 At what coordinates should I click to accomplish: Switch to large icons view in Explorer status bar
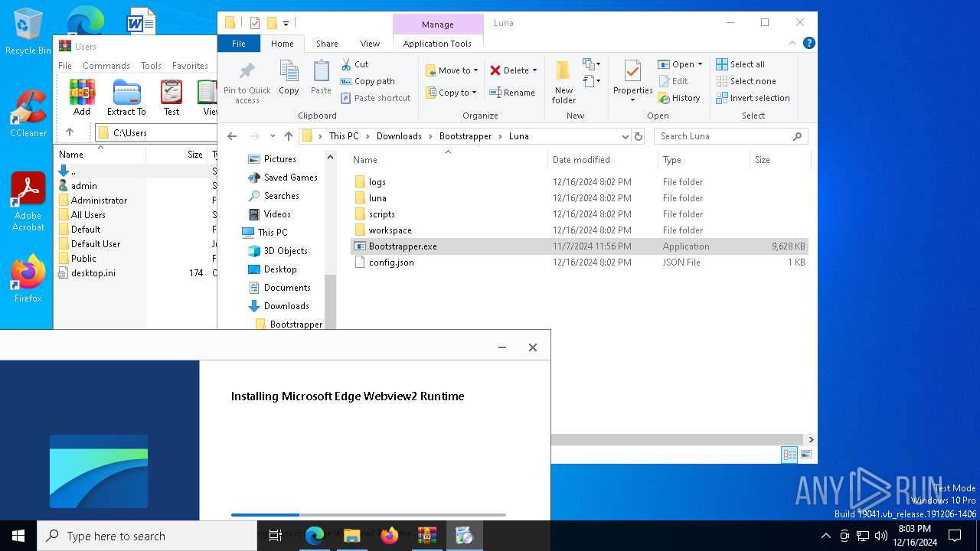point(805,455)
